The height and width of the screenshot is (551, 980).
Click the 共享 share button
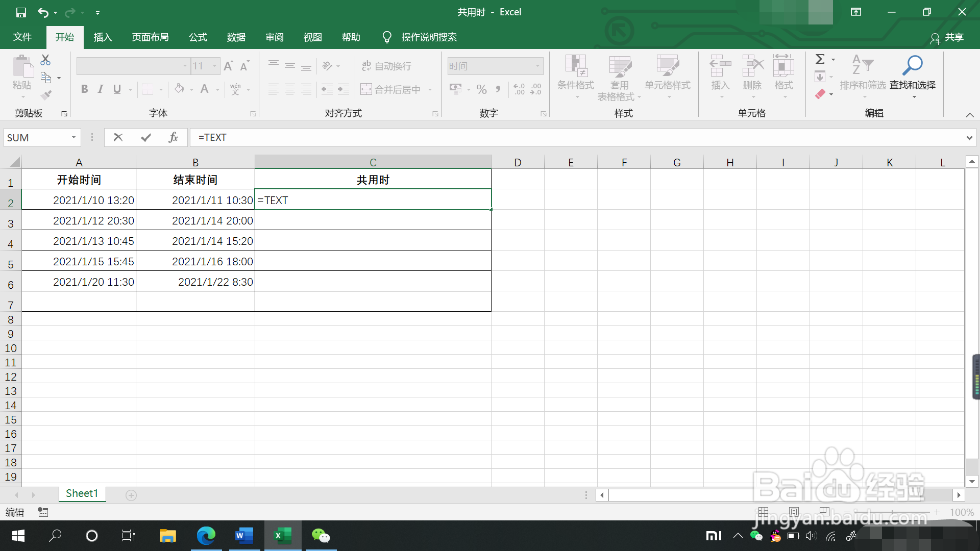pyautogui.click(x=947, y=37)
